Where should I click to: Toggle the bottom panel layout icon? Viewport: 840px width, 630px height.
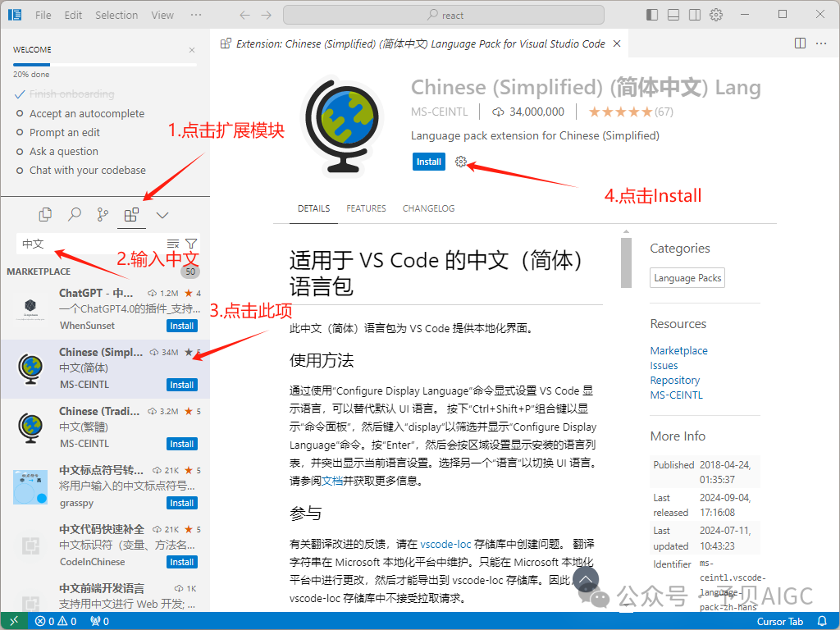point(673,15)
